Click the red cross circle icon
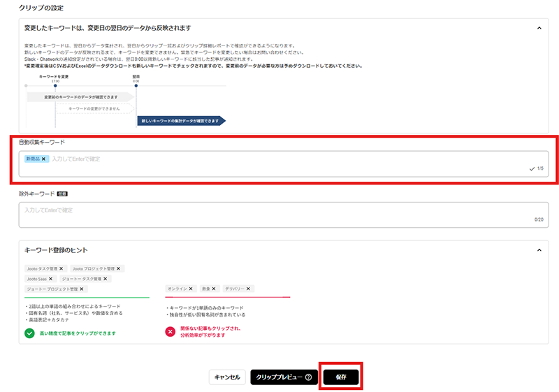 (x=170, y=332)
